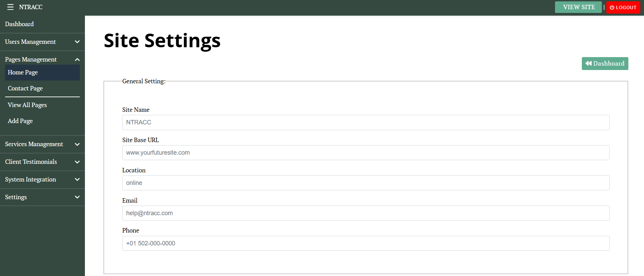Select View All Pages

27,105
